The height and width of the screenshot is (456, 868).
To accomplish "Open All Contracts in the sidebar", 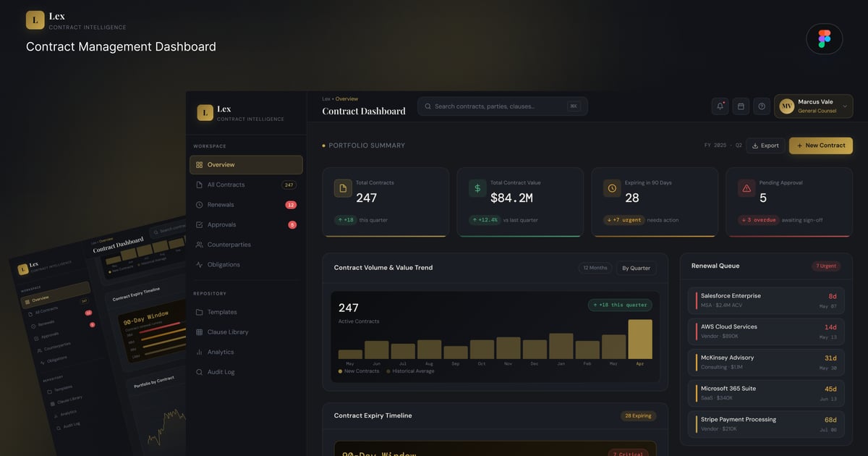I will (246, 185).
